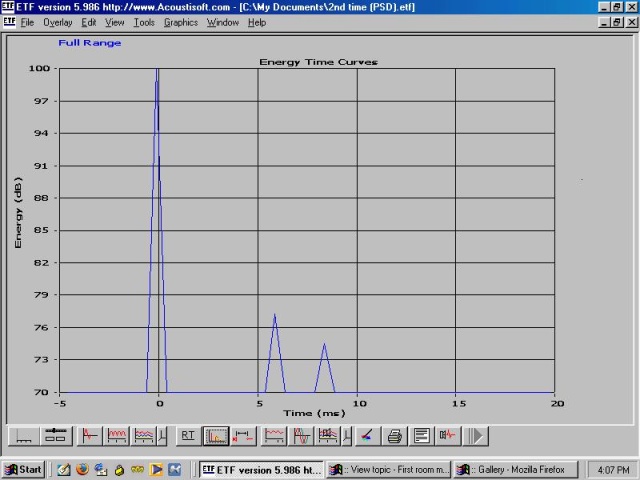The height and width of the screenshot is (480, 640).
Task: Open the text notes document icon
Action: tap(421, 436)
